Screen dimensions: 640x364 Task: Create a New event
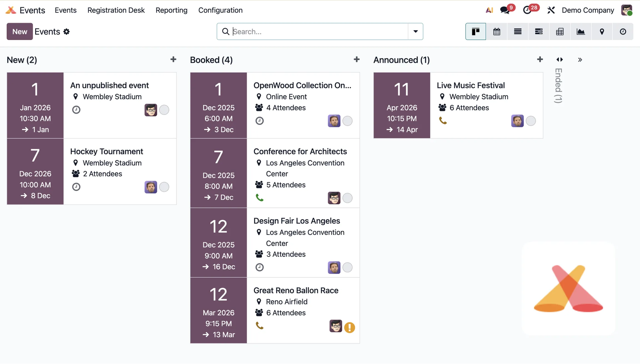pos(20,32)
